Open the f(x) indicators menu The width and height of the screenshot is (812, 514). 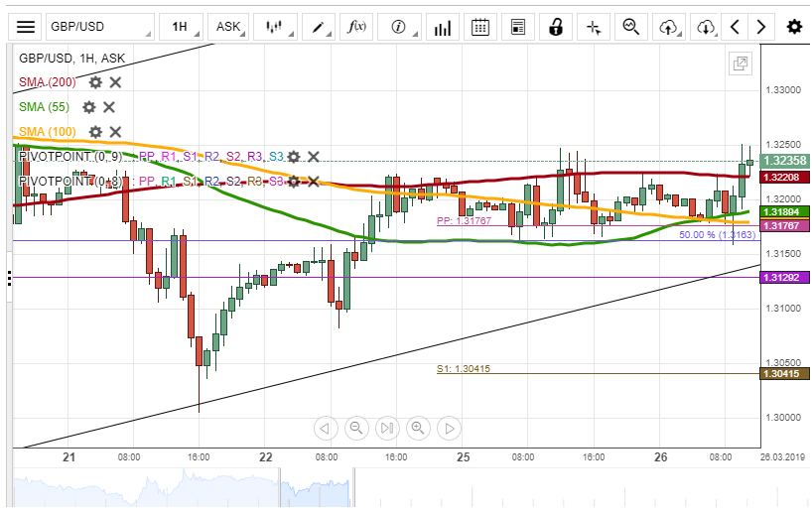(356, 27)
